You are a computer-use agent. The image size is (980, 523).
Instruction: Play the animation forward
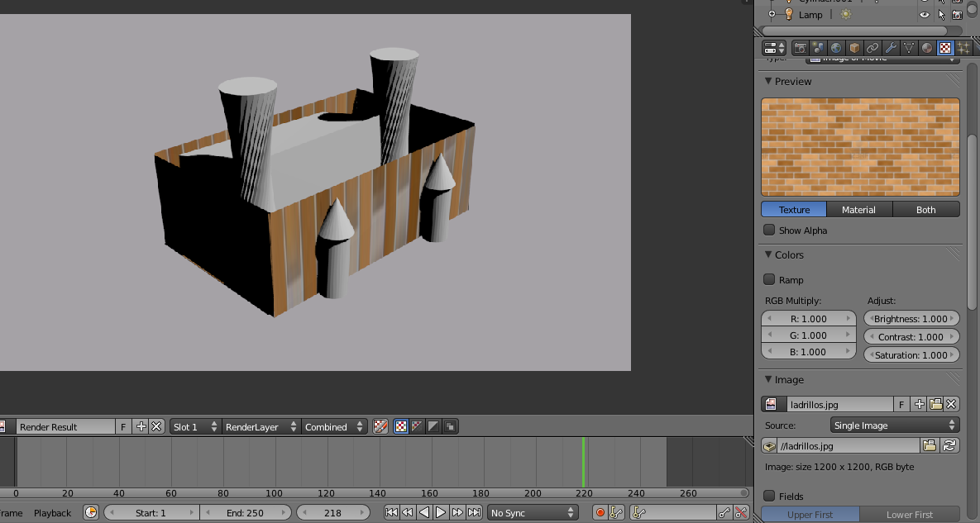click(441, 513)
